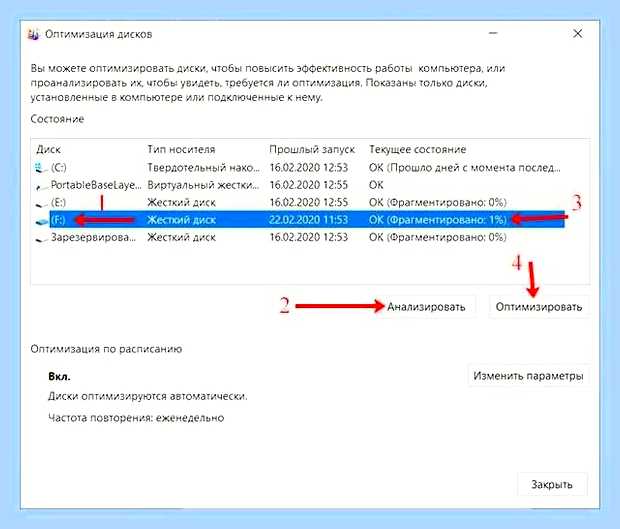Click OK (Фрагментировано: 1%) status cell

coord(438,220)
